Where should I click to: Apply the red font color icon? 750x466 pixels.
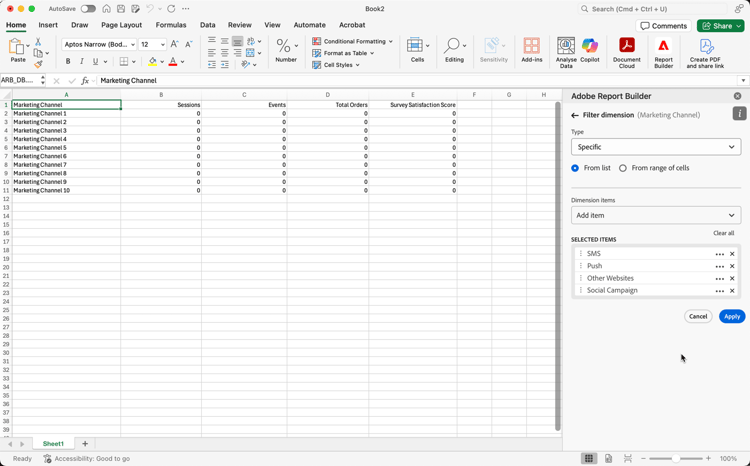point(173,61)
